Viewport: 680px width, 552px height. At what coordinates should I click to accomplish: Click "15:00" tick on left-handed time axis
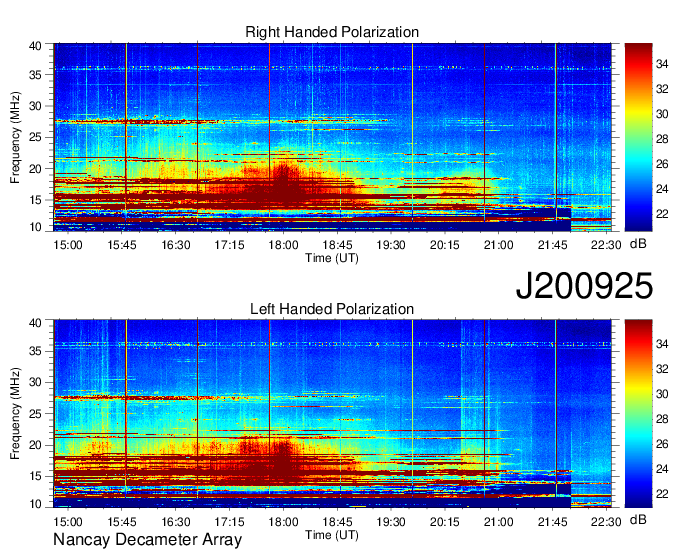[68, 522]
